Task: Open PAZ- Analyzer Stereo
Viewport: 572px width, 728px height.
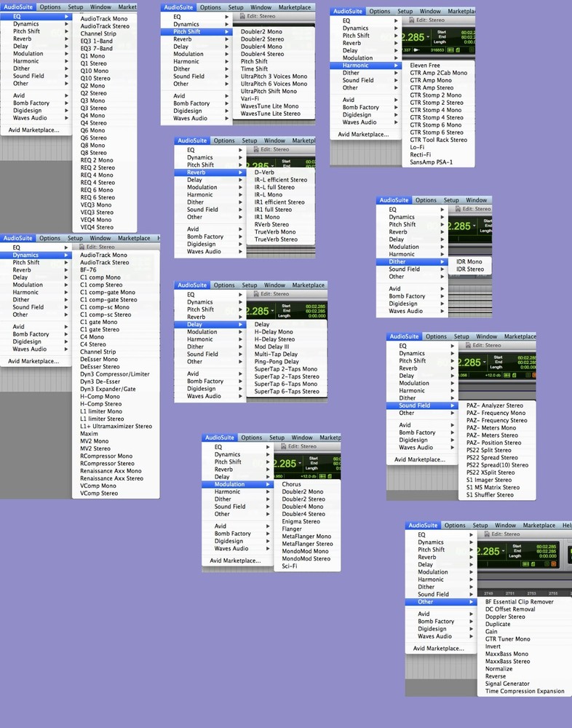Action: pos(494,405)
